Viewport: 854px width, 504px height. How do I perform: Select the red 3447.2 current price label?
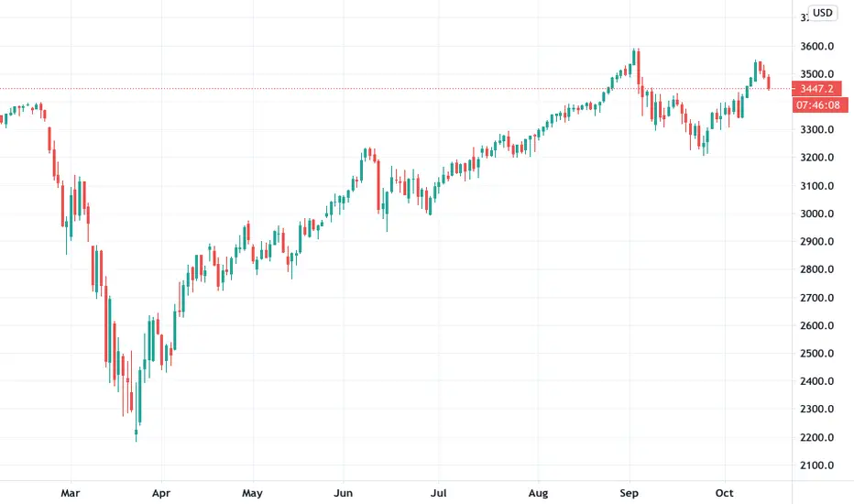[817, 88]
